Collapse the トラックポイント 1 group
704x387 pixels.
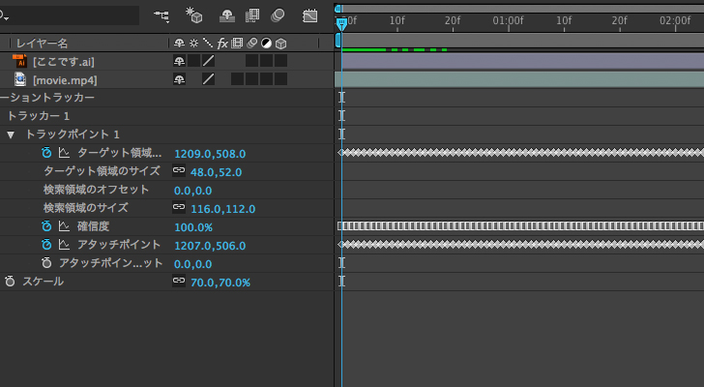tap(11, 134)
